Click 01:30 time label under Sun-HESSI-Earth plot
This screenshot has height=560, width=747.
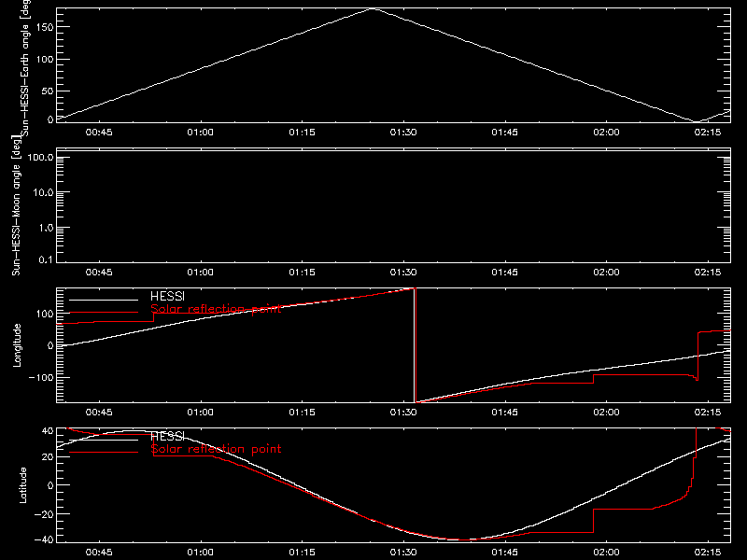pos(403,132)
